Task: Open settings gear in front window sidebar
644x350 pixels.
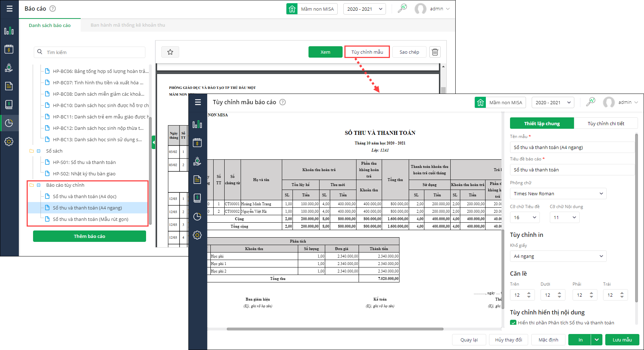Action: (x=197, y=235)
